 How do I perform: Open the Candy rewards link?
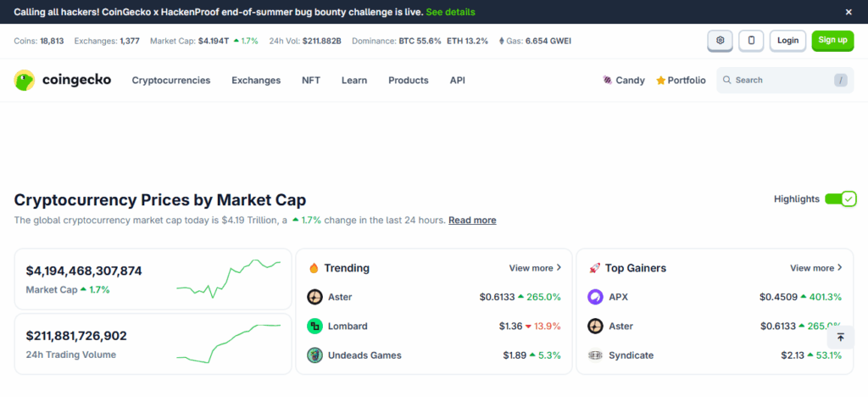point(624,81)
